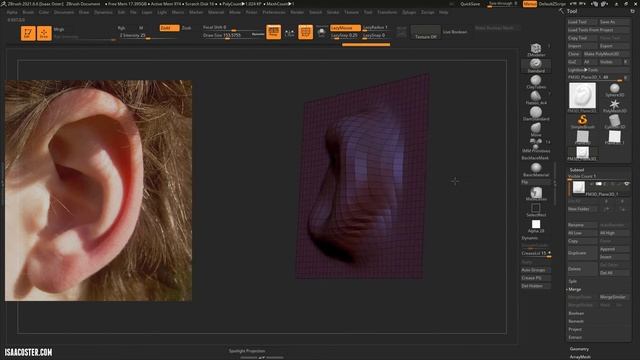Toggle the Zadd button

tap(169, 28)
